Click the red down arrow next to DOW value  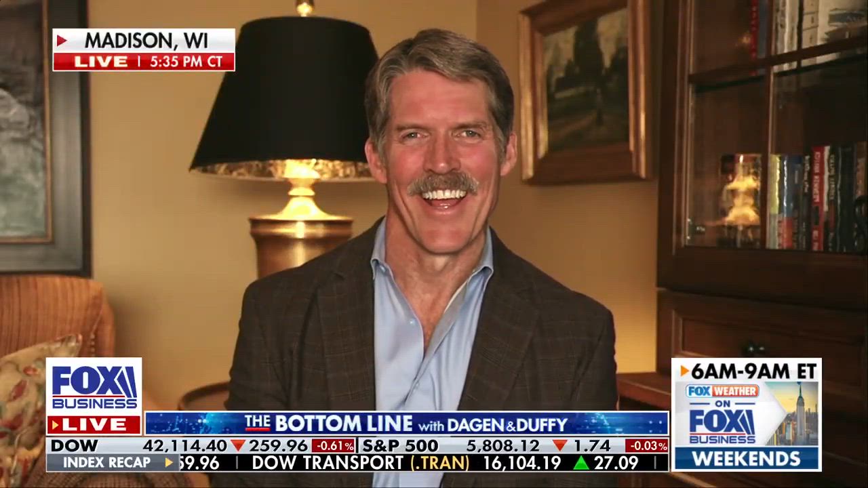coord(237,446)
